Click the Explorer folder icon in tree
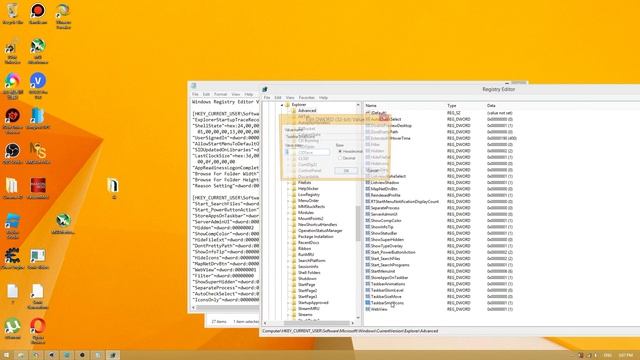640x360 pixels. point(287,105)
